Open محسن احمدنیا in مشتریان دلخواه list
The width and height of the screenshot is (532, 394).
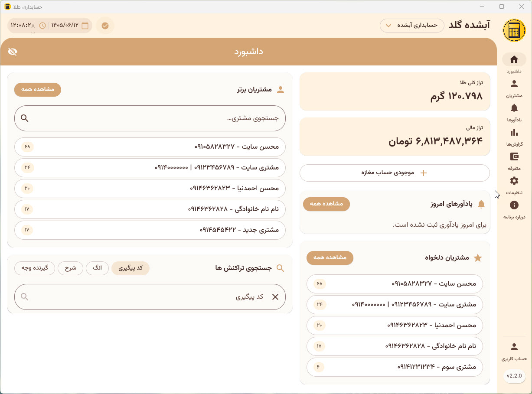pyautogui.click(x=395, y=326)
